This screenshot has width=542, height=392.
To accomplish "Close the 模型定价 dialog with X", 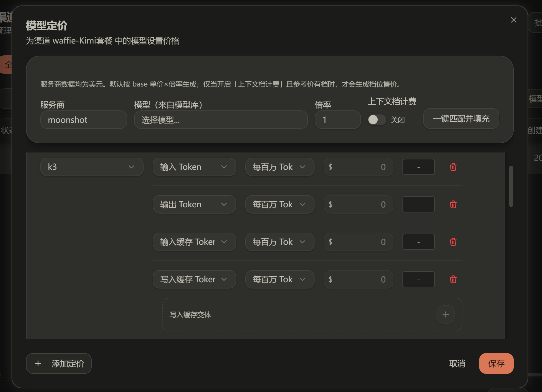I will click(513, 20).
